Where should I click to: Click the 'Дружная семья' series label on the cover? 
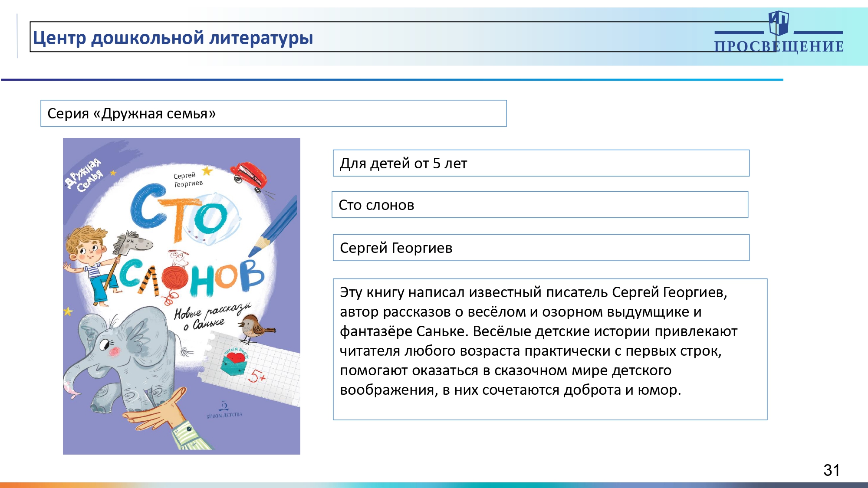pyautogui.click(x=84, y=175)
